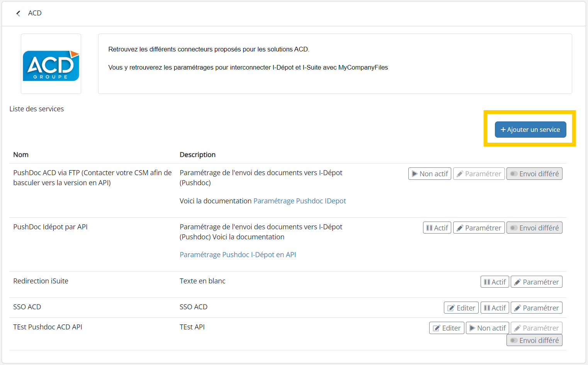Image resolution: width=588 pixels, height=365 pixels.
Task: Open Paramétrage Pushdoc IDepot documentation link
Action: pos(299,201)
